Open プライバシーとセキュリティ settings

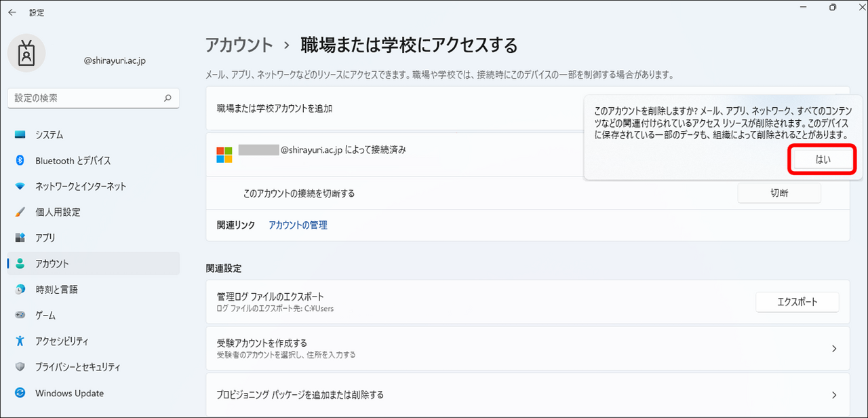tap(77, 367)
